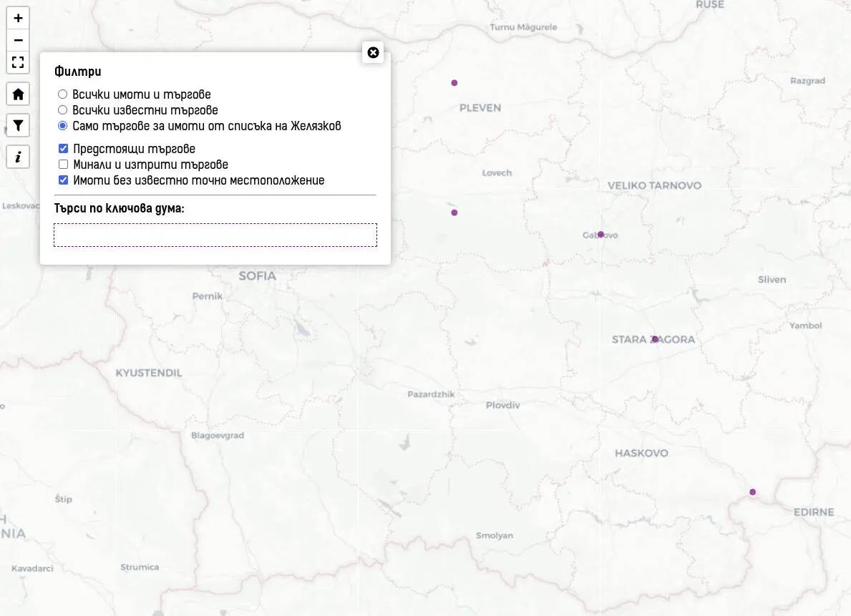Click the Turnu Măgurele map label
This screenshot has height=616, width=851.
[x=523, y=27]
